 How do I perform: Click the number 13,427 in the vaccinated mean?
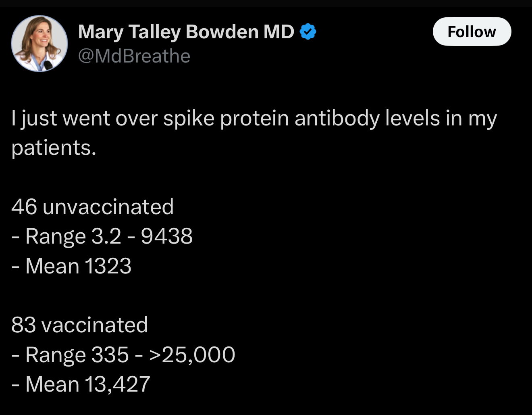tap(117, 384)
